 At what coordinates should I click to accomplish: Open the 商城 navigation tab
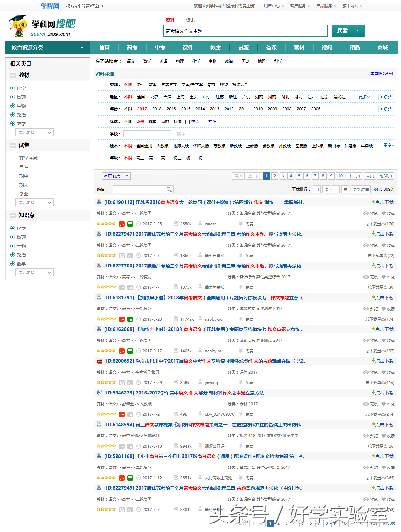click(x=383, y=47)
